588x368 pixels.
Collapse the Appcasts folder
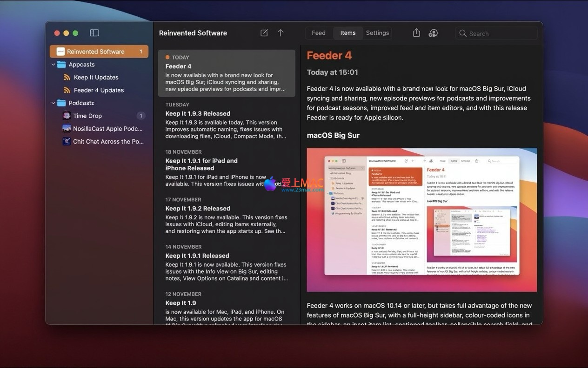[53, 65]
